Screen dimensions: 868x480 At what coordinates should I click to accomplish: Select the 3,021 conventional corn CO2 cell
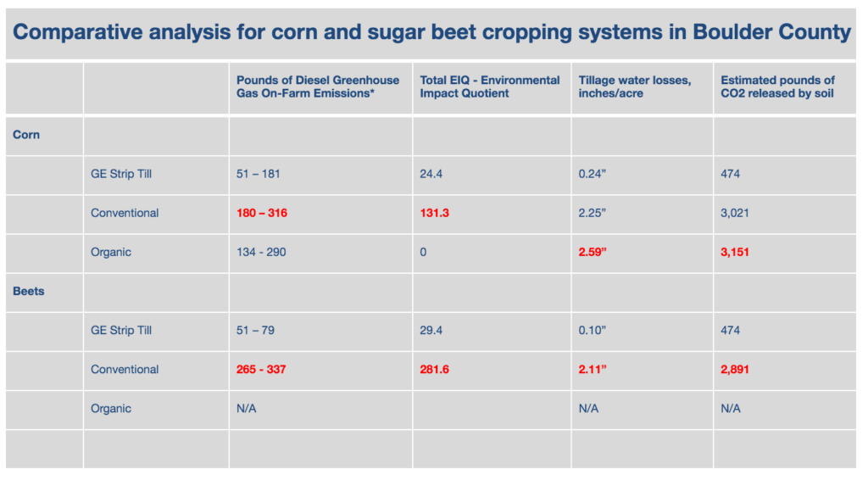[735, 213]
